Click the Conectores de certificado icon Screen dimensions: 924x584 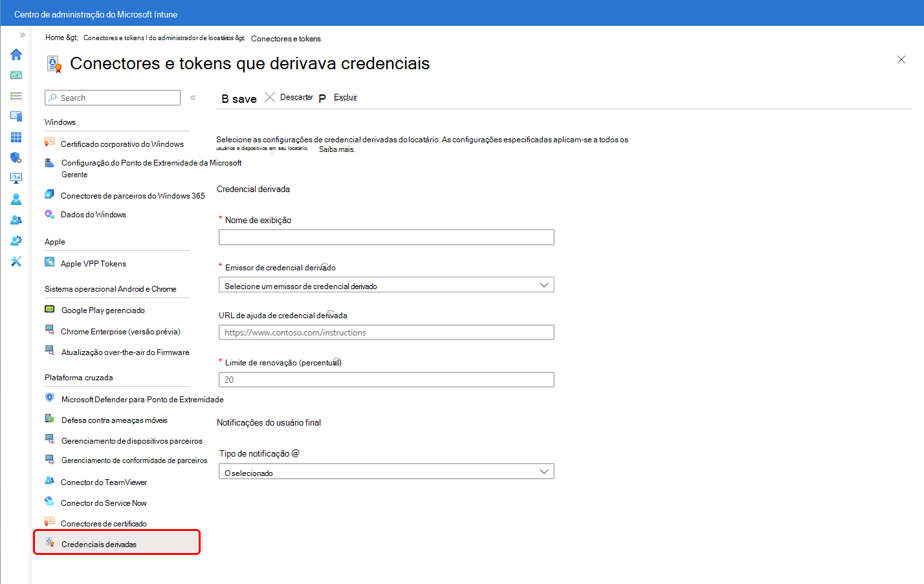[x=49, y=521]
